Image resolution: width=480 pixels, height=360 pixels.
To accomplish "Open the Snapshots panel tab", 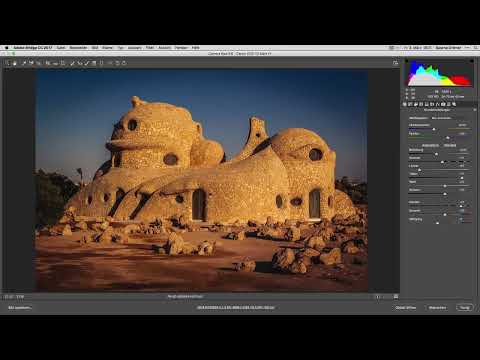I will click(454, 104).
